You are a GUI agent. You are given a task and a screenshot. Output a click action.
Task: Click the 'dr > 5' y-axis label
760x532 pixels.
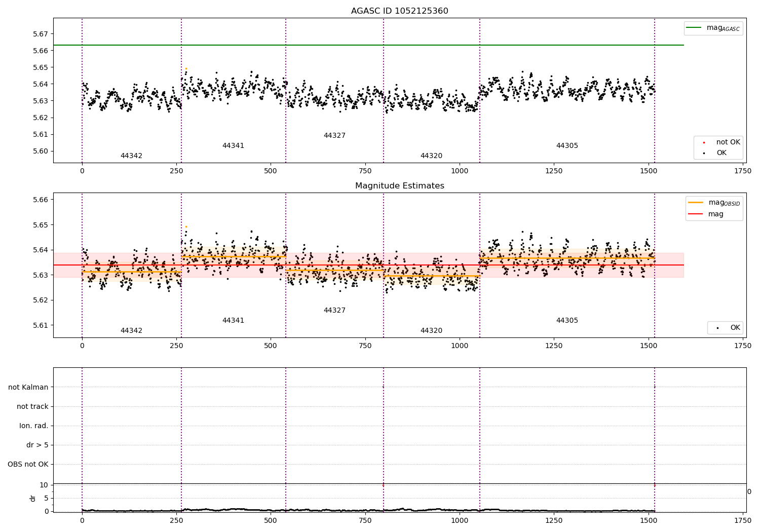coord(37,445)
